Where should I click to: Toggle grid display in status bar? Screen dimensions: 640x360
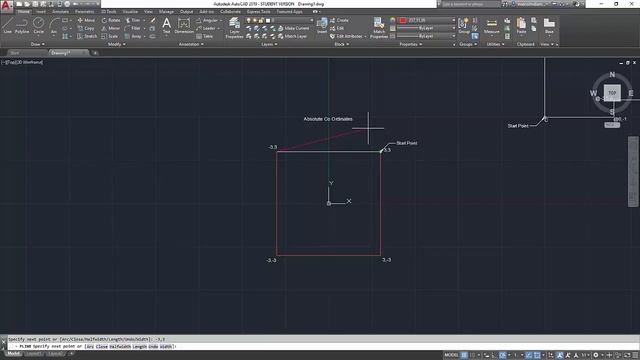coord(464,355)
